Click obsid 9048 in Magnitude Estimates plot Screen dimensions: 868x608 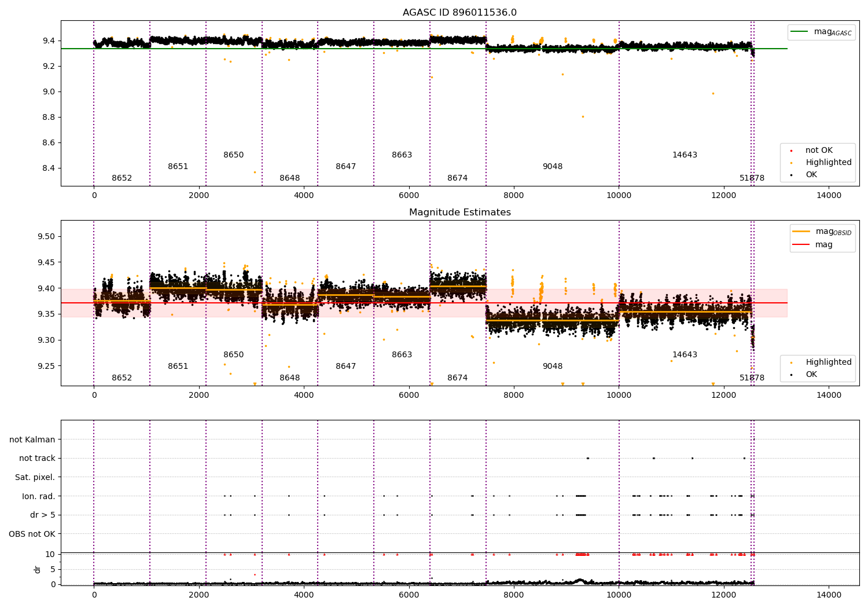point(553,367)
